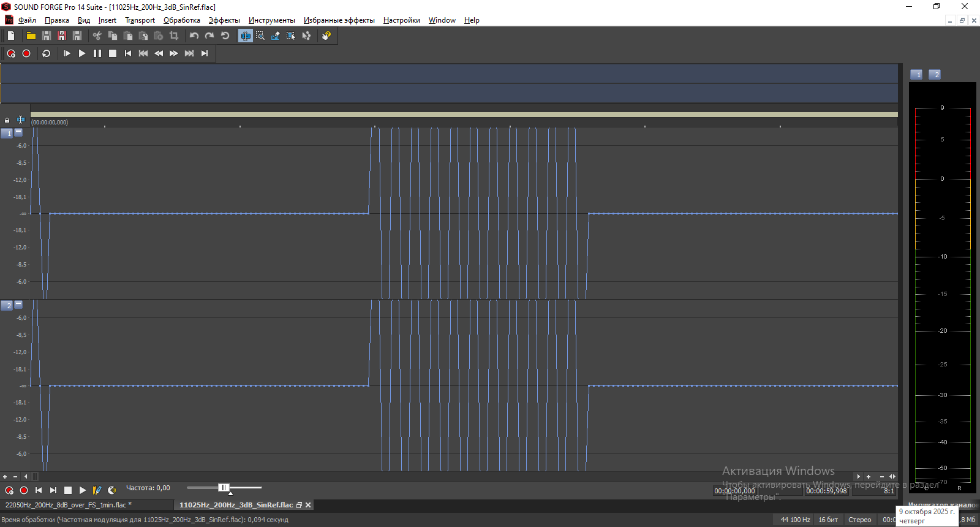Click the What's This help icon

[326, 36]
